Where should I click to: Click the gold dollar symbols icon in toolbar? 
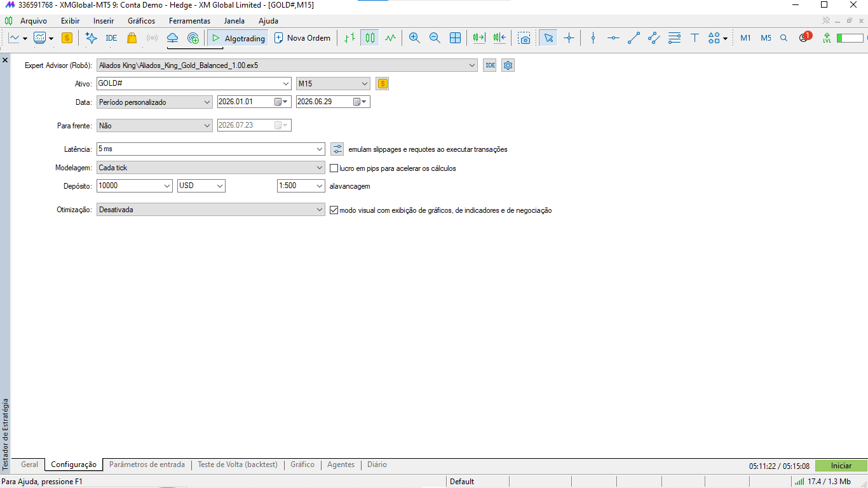coord(67,38)
